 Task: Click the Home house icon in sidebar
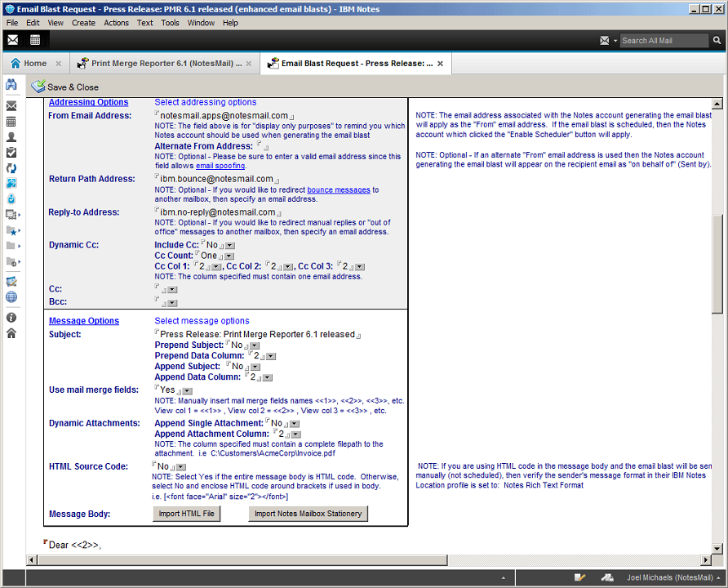(x=11, y=333)
